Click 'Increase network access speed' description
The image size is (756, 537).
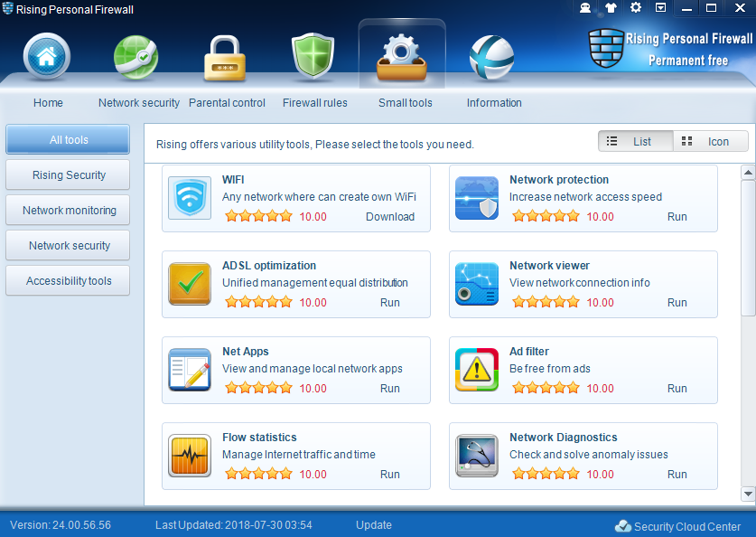pyautogui.click(x=585, y=197)
